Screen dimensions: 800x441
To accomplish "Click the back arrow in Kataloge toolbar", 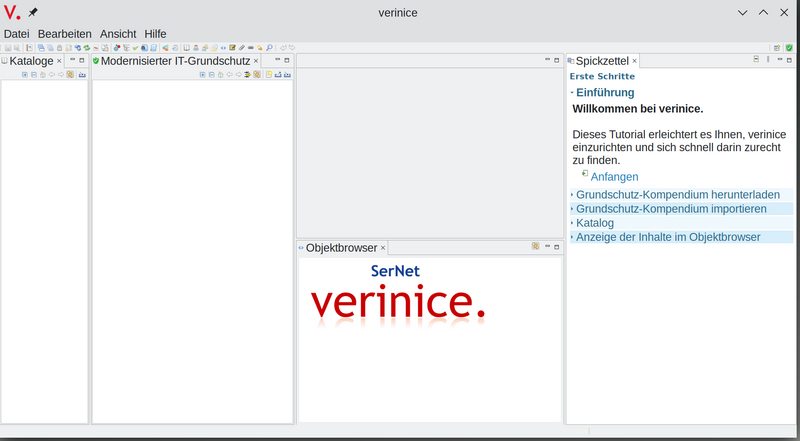I will pyautogui.click(x=52, y=75).
